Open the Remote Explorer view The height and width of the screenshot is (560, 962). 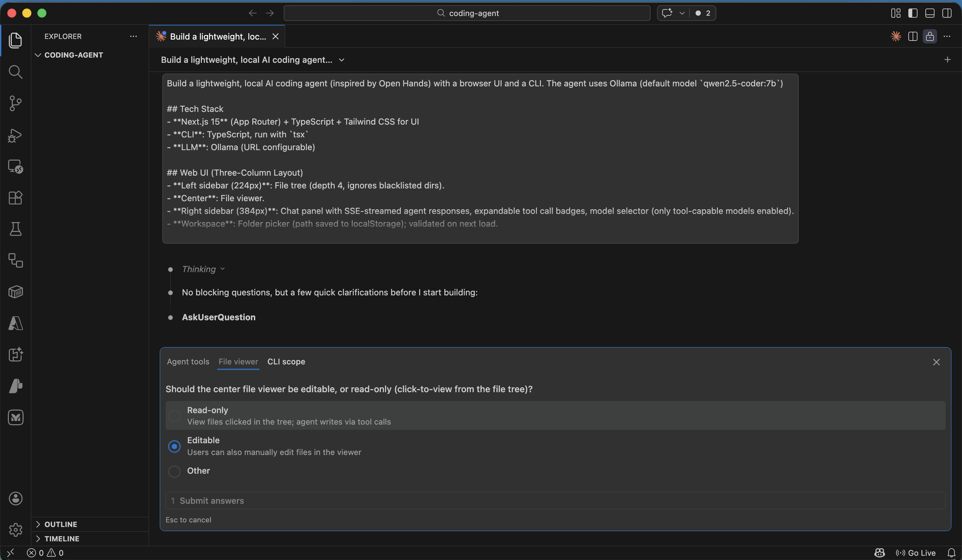pyautogui.click(x=15, y=166)
